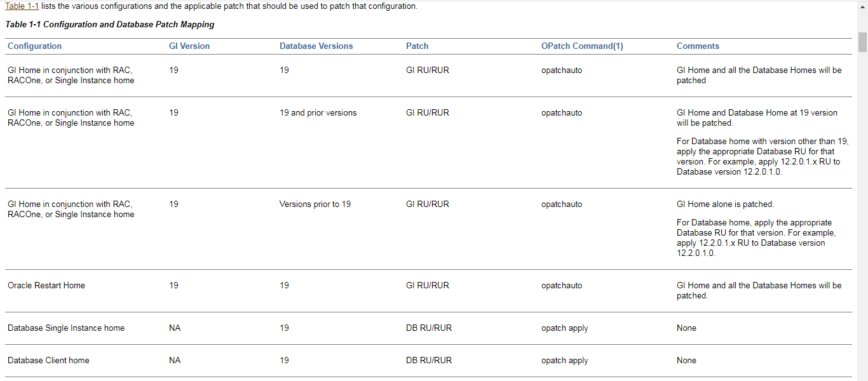This screenshot has width=868, height=381.
Task: Select the Oracle Restart Home row
Action: point(46,285)
